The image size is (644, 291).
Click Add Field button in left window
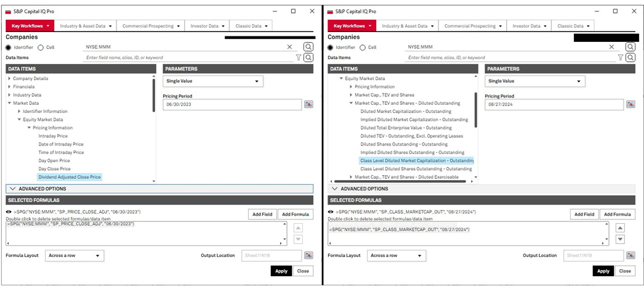(x=262, y=214)
